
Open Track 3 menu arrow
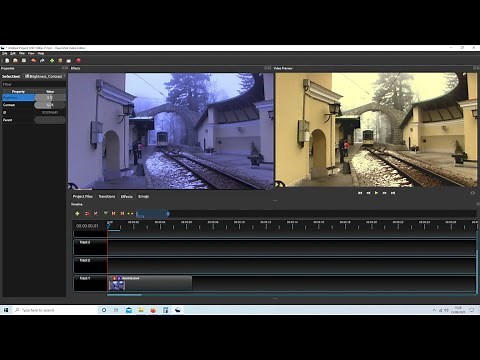[x=76, y=242]
